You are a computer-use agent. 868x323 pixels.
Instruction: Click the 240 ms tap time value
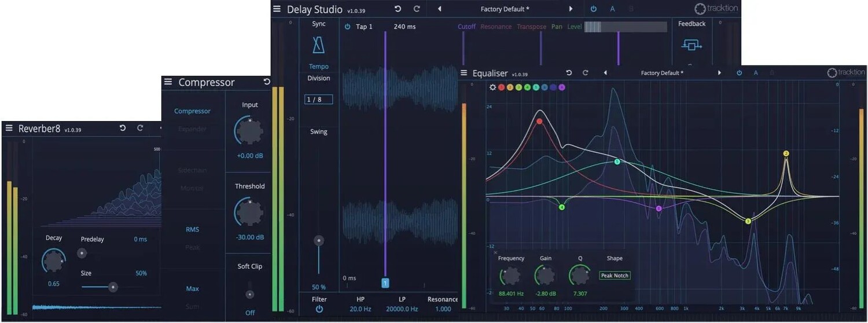click(x=404, y=27)
